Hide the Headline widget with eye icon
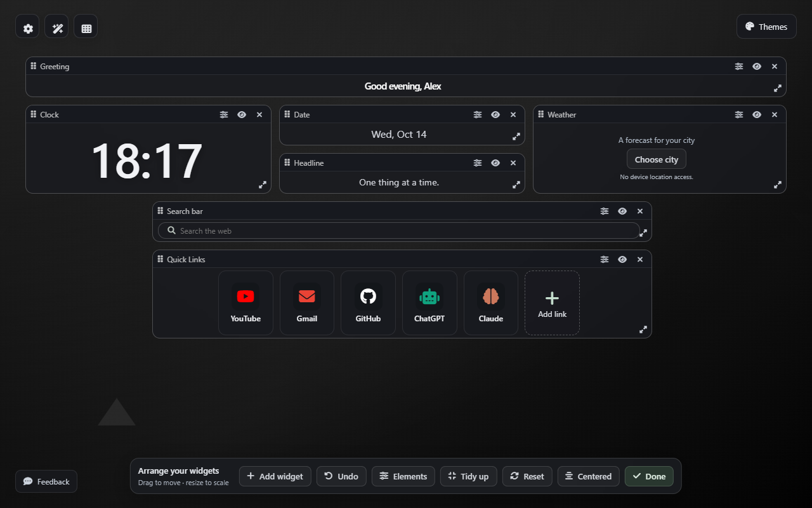The height and width of the screenshot is (508, 812). [495, 163]
